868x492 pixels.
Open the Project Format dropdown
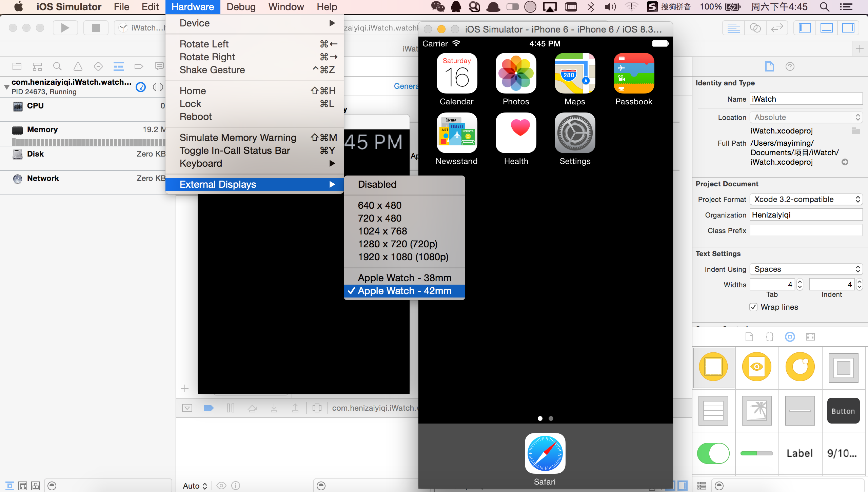806,199
